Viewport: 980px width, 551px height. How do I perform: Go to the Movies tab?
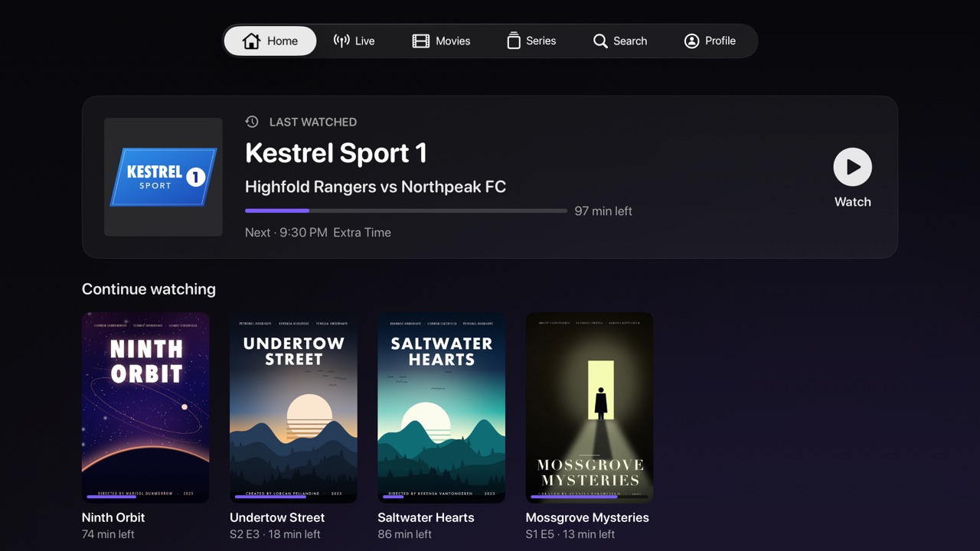point(441,41)
